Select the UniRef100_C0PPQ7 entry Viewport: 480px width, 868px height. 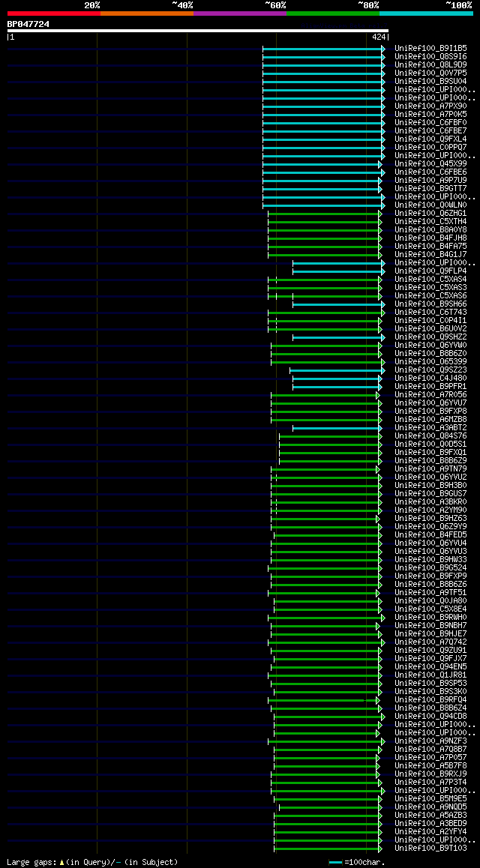(x=430, y=147)
